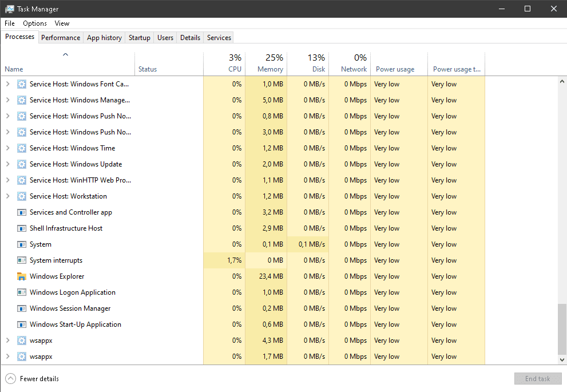
Task: Sort processes by Network column
Action: pos(350,64)
